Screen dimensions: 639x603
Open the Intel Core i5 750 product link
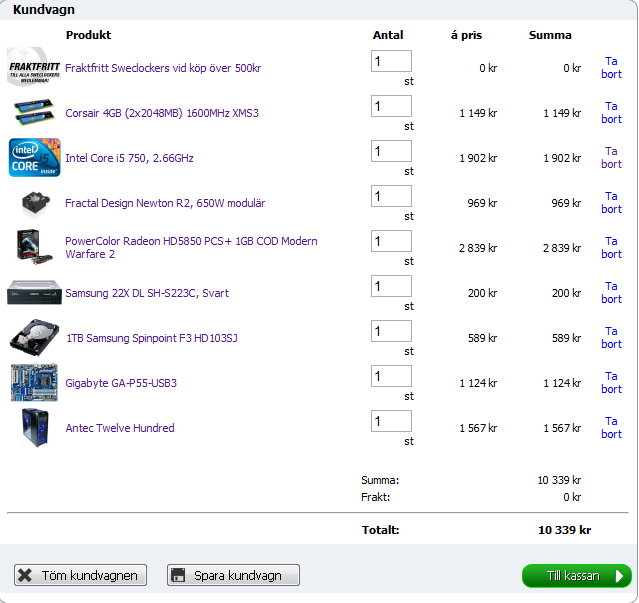[129, 158]
